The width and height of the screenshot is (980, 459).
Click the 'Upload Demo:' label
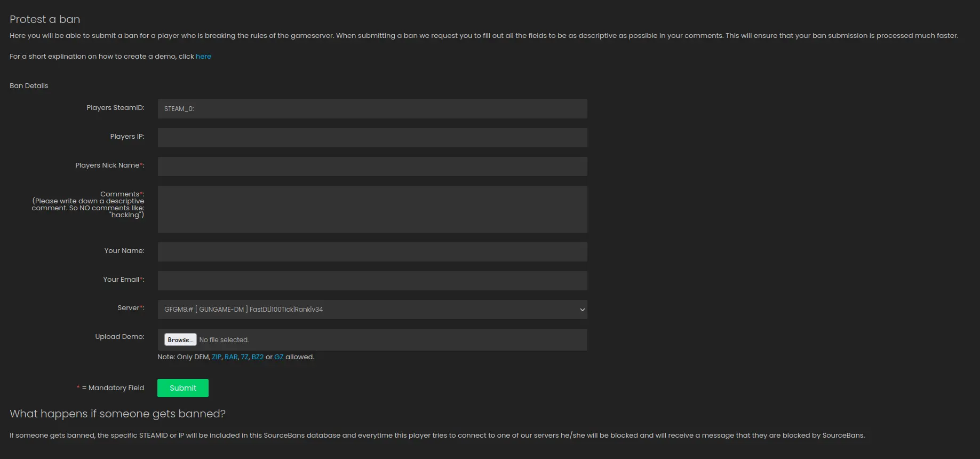pos(119,337)
